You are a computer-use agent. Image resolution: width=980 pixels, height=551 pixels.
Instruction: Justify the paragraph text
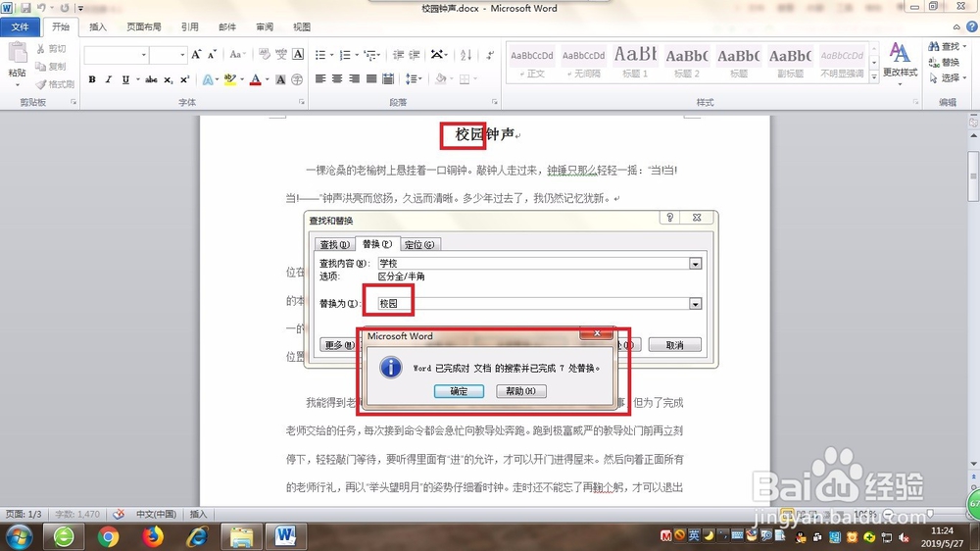[x=371, y=78]
